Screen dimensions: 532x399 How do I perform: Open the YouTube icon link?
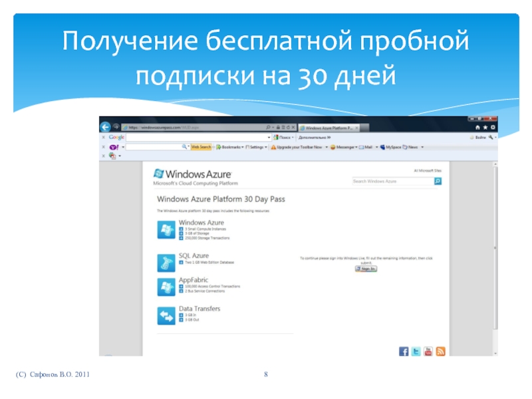[x=428, y=351]
